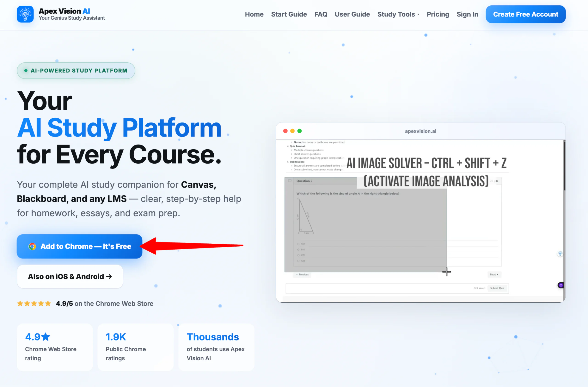The width and height of the screenshot is (588, 387).
Task: View the Pricing page
Action: (x=438, y=14)
